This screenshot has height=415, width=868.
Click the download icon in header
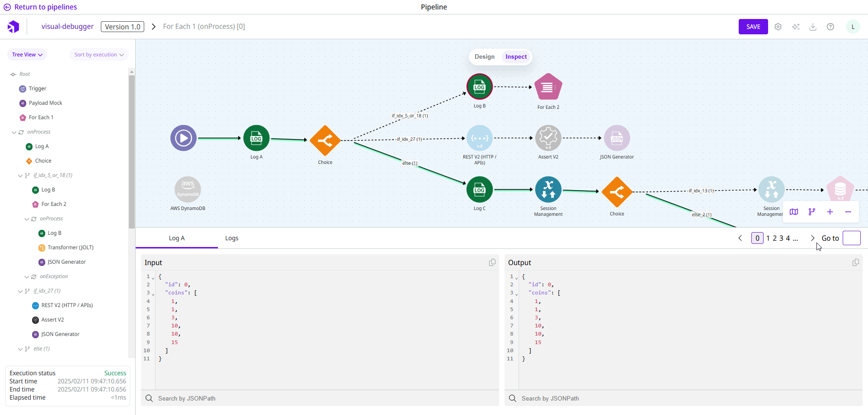(813, 27)
